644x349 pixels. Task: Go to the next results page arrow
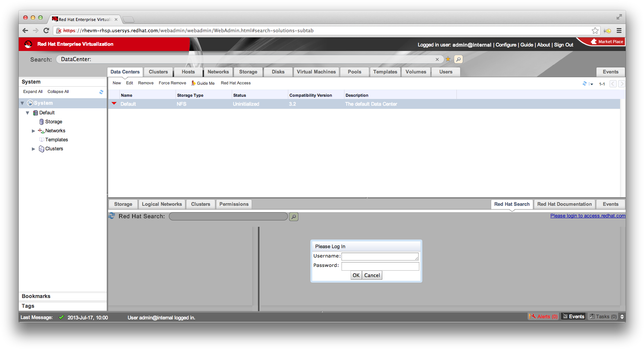[x=622, y=84]
